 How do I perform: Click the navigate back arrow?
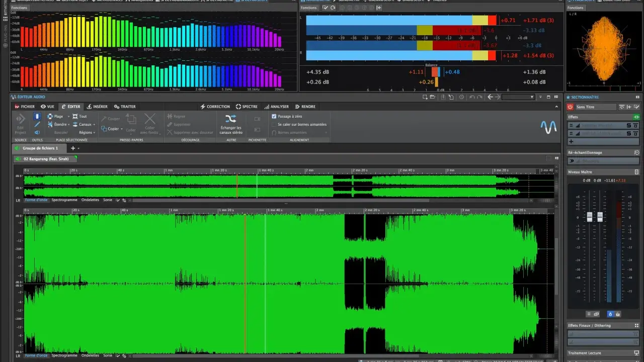tap(490, 97)
